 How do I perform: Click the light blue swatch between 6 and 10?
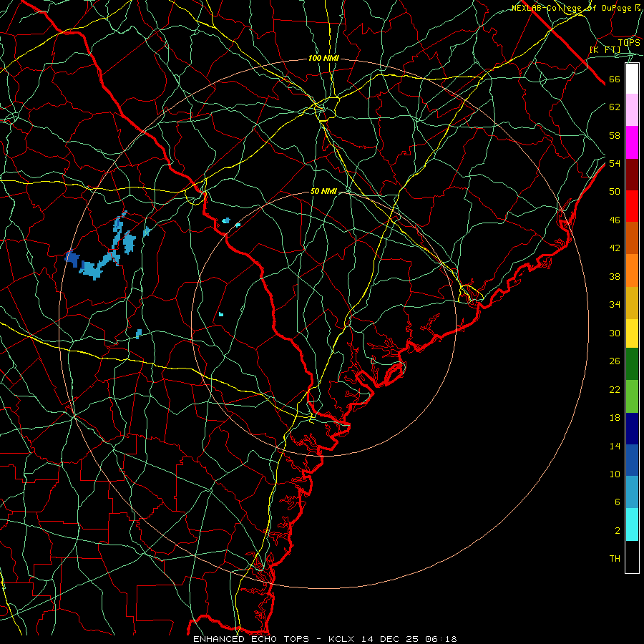click(x=632, y=492)
